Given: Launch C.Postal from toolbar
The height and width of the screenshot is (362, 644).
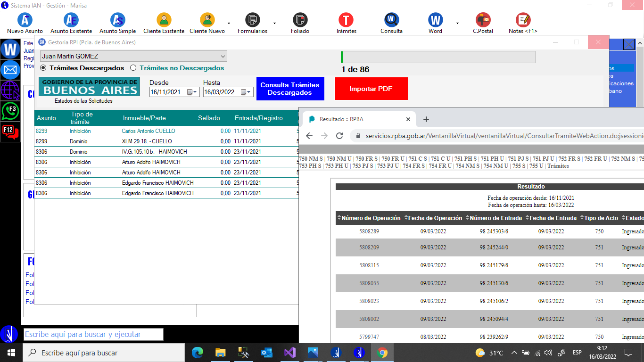Looking at the screenshot, I should (x=483, y=20).
